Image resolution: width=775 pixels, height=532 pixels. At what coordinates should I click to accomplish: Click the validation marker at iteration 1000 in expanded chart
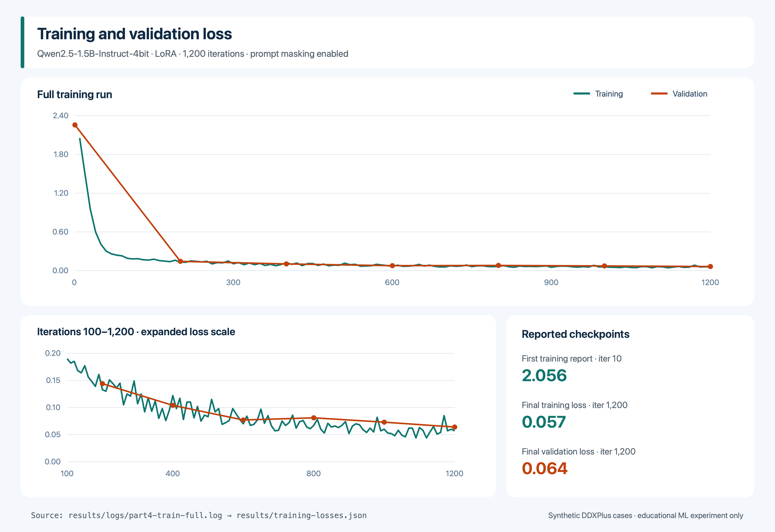pos(384,422)
